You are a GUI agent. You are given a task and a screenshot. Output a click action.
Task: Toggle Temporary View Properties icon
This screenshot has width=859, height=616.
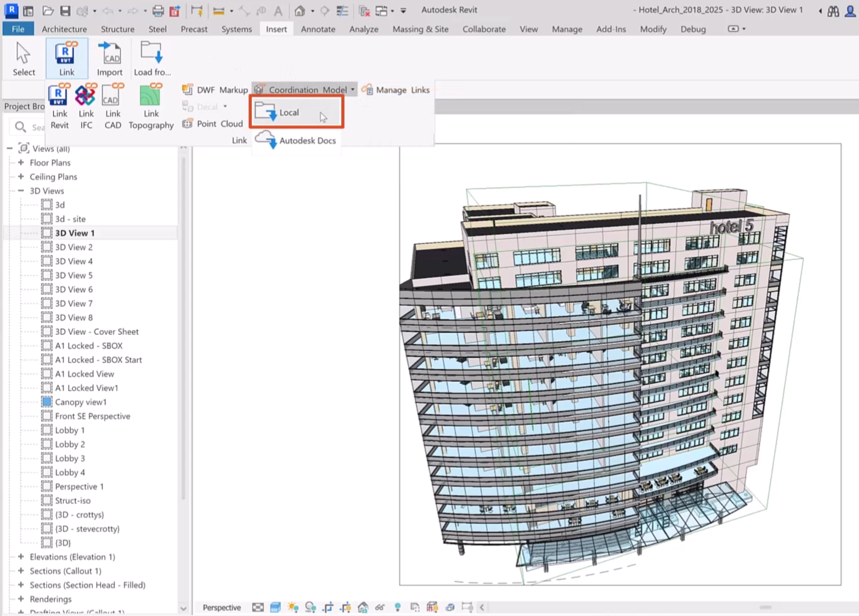[x=415, y=607]
